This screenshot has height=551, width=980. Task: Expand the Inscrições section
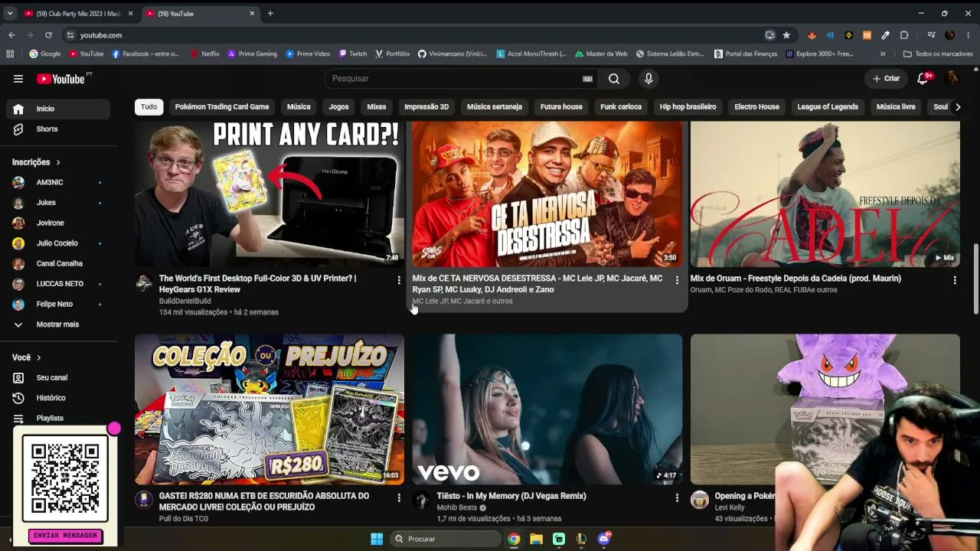pos(36,162)
